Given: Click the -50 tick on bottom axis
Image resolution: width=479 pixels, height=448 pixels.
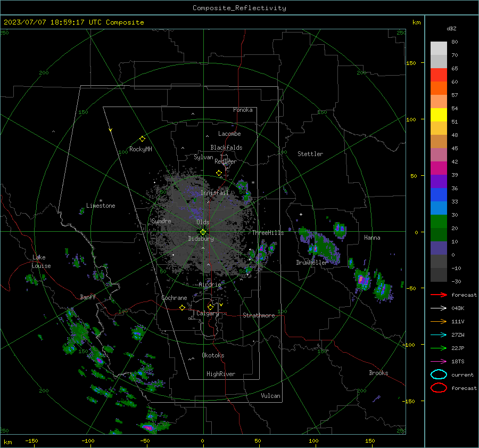Looking at the screenshot, I should point(145,441).
